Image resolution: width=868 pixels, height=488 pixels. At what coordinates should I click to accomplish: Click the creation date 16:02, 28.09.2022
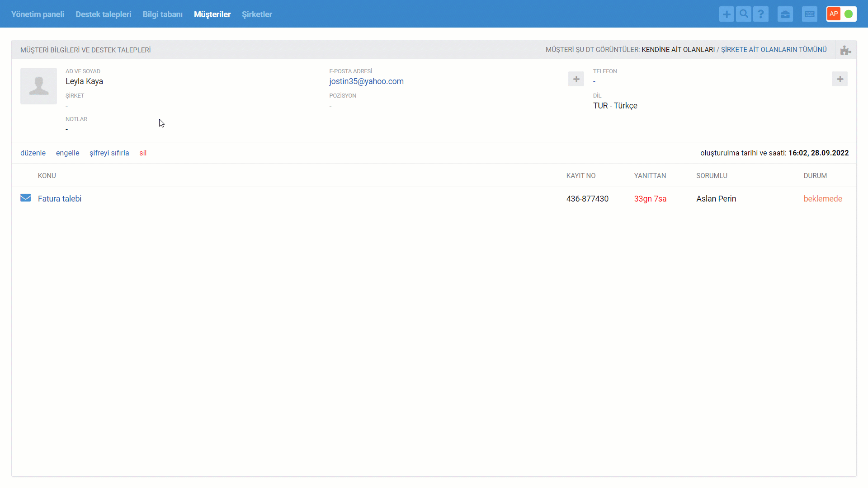[819, 153]
